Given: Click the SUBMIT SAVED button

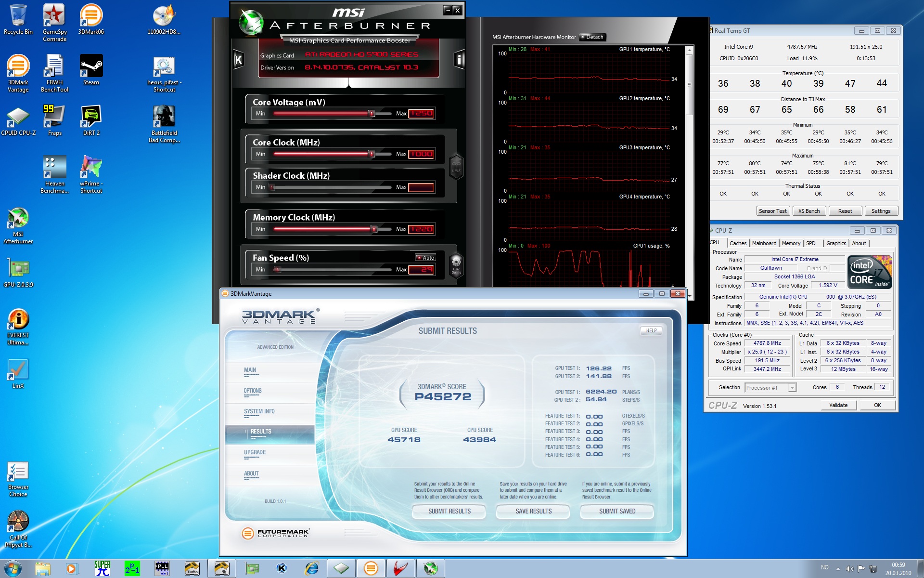Looking at the screenshot, I should pos(617,512).
